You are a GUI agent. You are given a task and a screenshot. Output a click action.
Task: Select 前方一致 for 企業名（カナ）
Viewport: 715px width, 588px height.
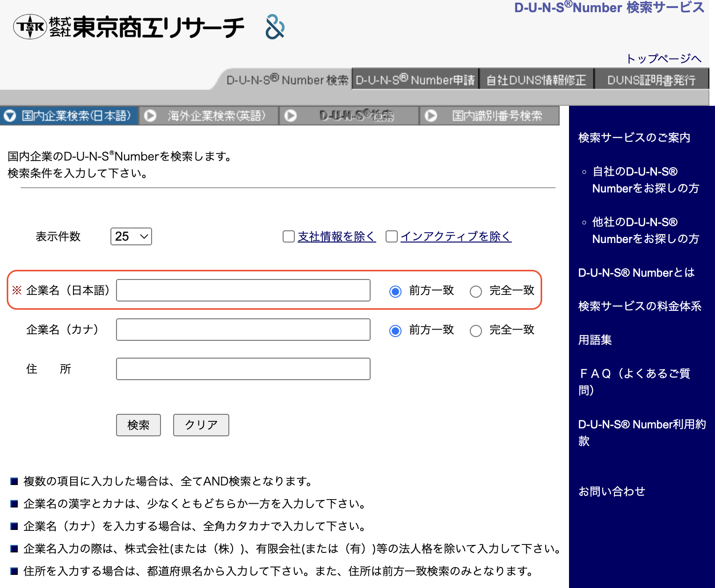pyautogui.click(x=395, y=331)
